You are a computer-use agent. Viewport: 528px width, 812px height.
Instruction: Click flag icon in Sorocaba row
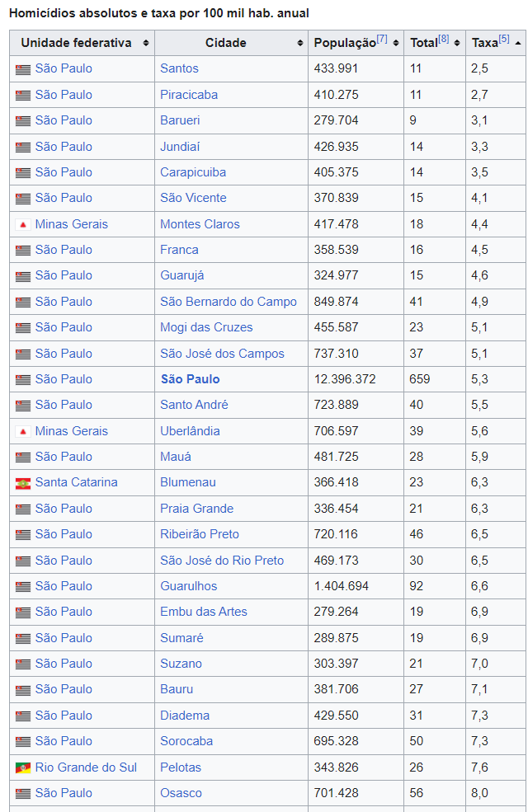(23, 742)
